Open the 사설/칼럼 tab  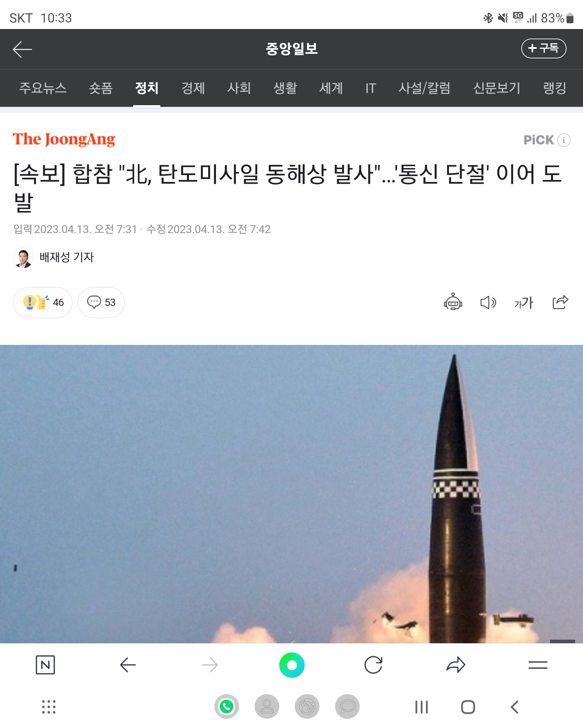coord(424,88)
